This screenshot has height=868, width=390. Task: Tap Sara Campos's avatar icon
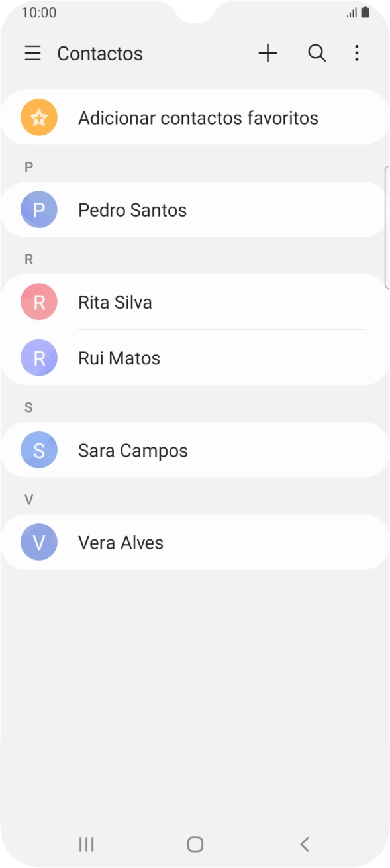[38, 449]
